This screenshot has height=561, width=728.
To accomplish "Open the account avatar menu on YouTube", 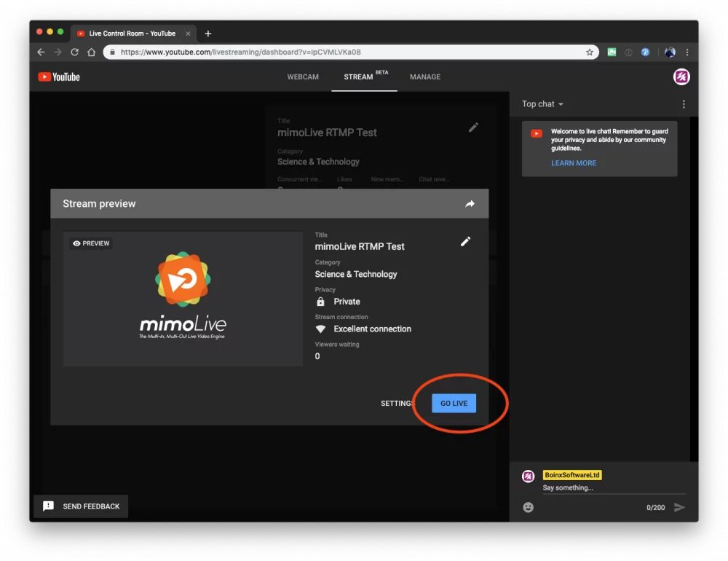I will pyautogui.click(x=681, y=76).
